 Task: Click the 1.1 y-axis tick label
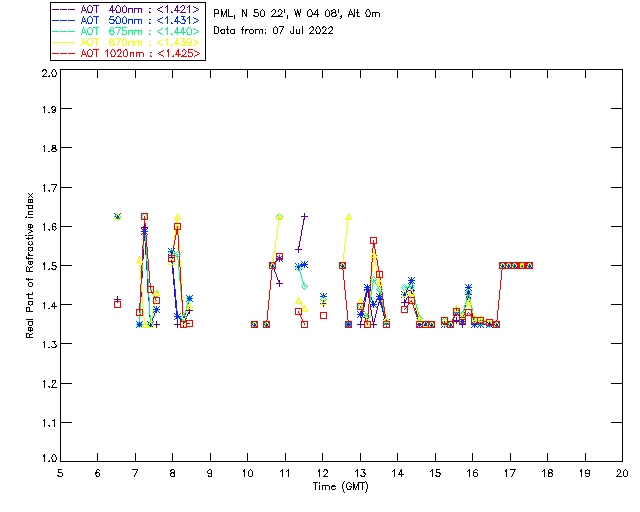pos(49,423)
